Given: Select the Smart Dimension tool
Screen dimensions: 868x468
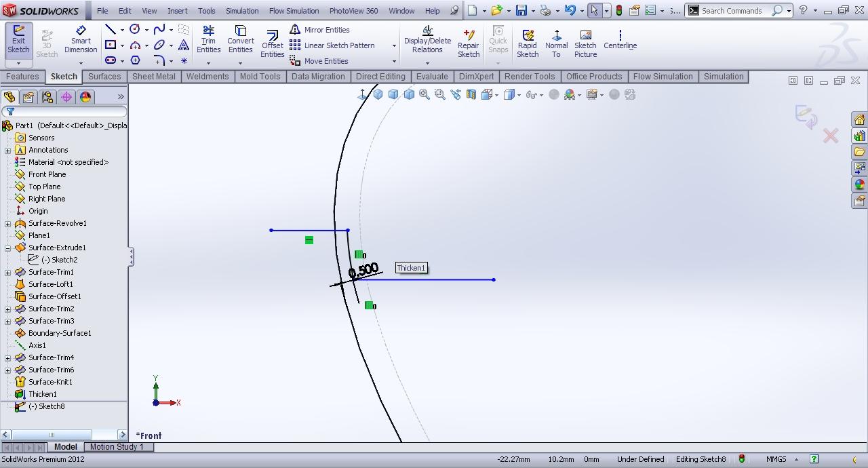Looking at the screenshot, I should [81, 40].
